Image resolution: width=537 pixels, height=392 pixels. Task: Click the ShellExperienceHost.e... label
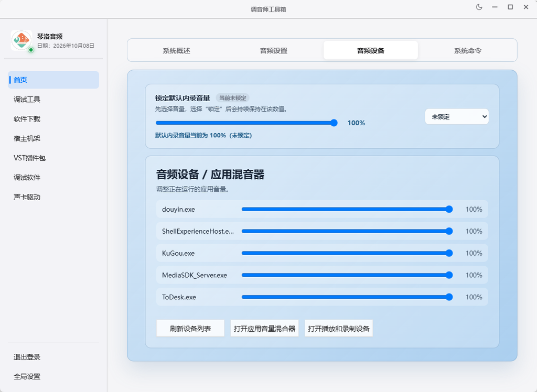(198, 231)
